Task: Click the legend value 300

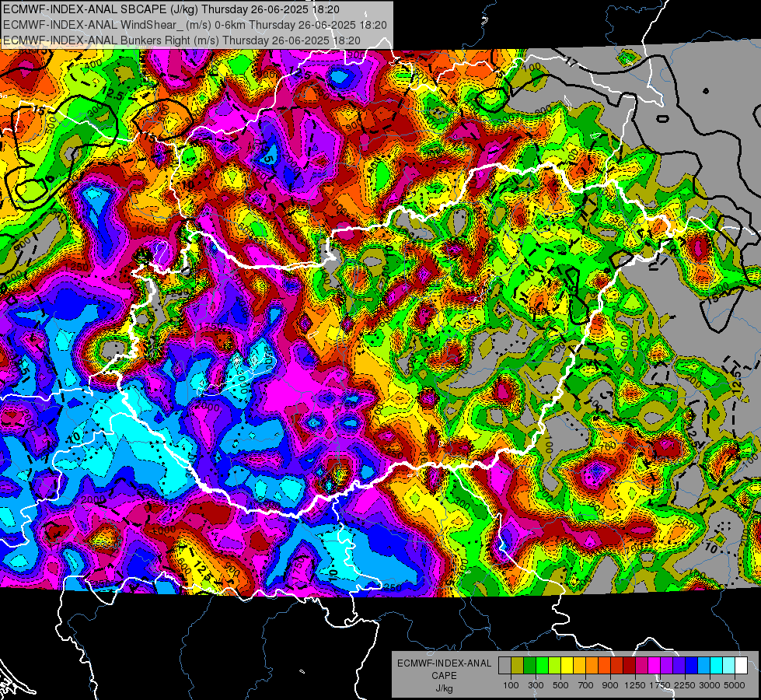Action: 536,685
